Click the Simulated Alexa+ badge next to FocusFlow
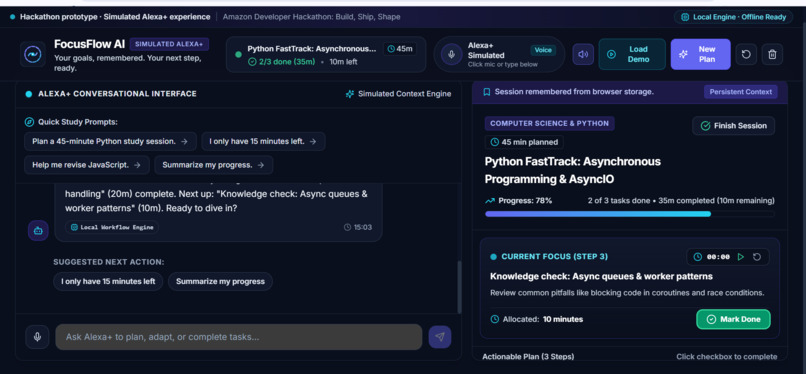The height and width of the screenshot is (374, 806). click(x=169, y=44)
